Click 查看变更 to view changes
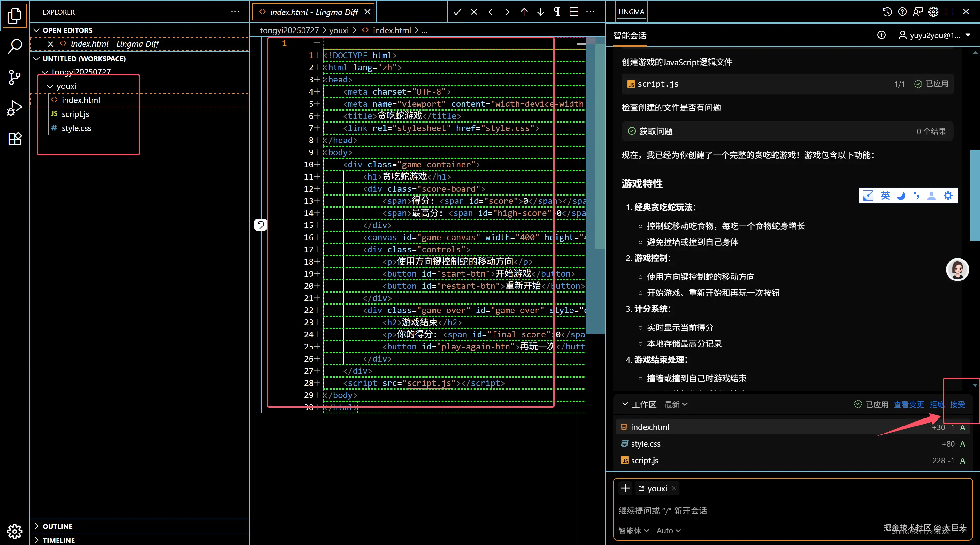This screenshot has width=980, height=545. 908,404
